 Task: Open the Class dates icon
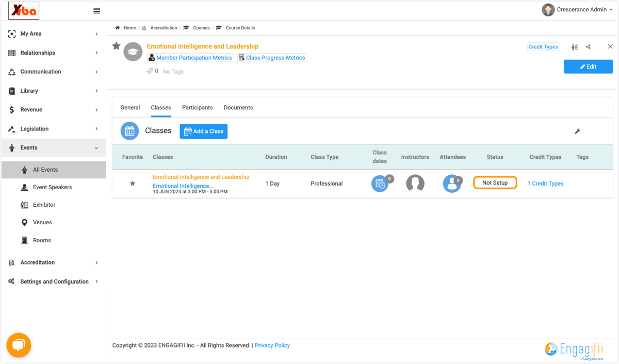click(x=380, y=184)
